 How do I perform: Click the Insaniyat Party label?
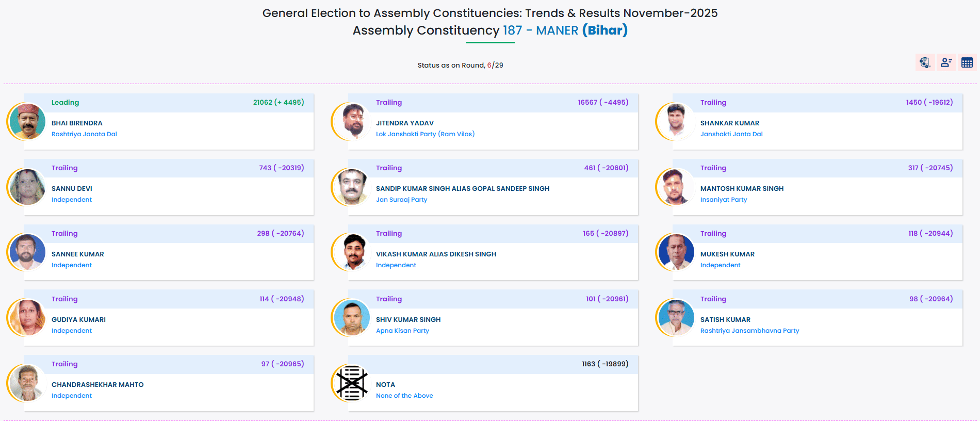point(723,200)
